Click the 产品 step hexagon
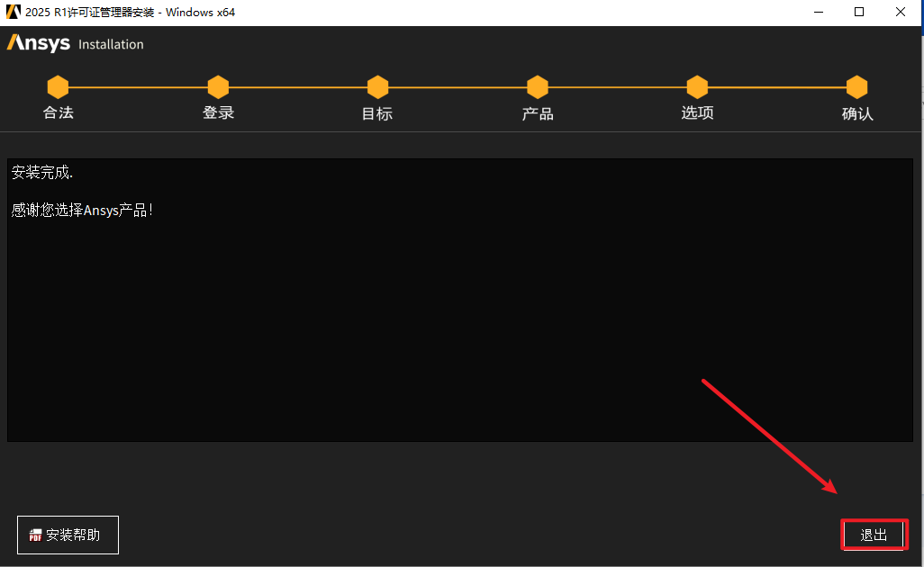Viewport: 924px width, 567px height. pyautogui.click(x=538, y=87)
